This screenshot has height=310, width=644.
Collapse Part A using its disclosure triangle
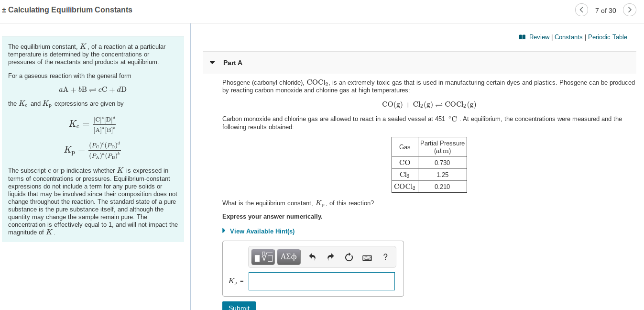[x=212, y=63]
